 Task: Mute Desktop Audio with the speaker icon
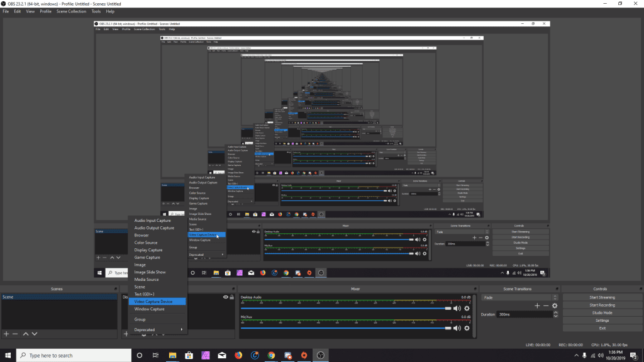point(457,308)
